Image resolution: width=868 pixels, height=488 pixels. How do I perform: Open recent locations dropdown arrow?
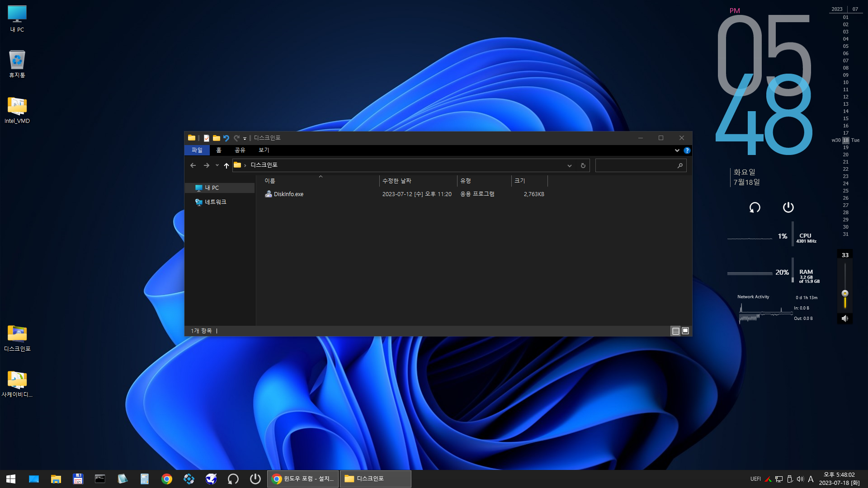(217, 165)
